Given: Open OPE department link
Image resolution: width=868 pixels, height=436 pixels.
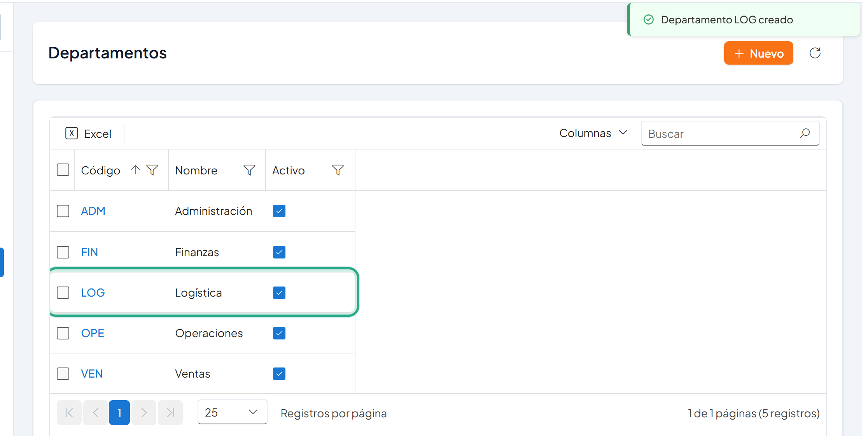Looking at the screenshot, I should (93, 333).
